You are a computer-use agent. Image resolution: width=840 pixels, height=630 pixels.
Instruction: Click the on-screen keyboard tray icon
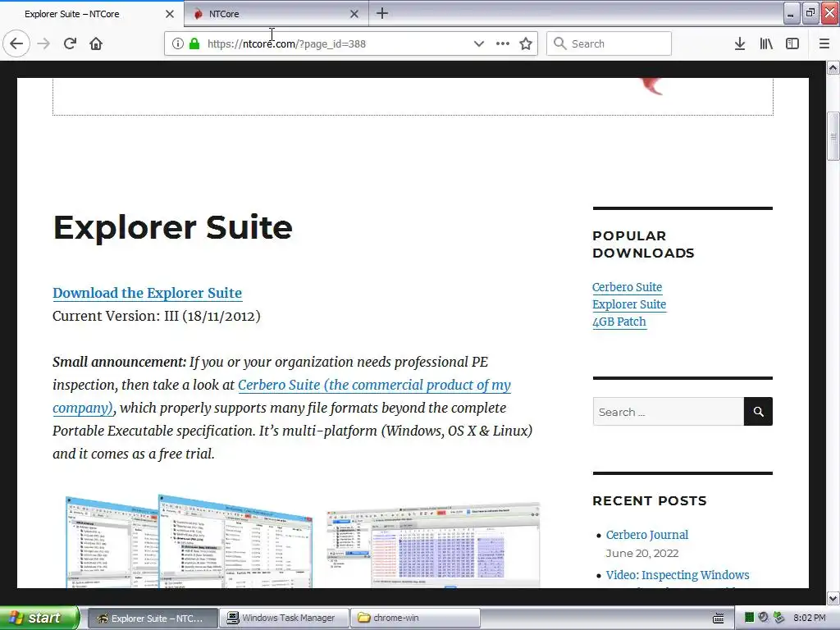719,619
